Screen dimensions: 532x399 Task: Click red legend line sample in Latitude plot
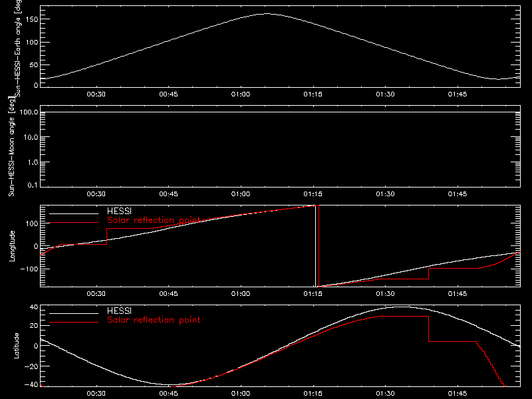pyautogui.click(x=74, y=323)
